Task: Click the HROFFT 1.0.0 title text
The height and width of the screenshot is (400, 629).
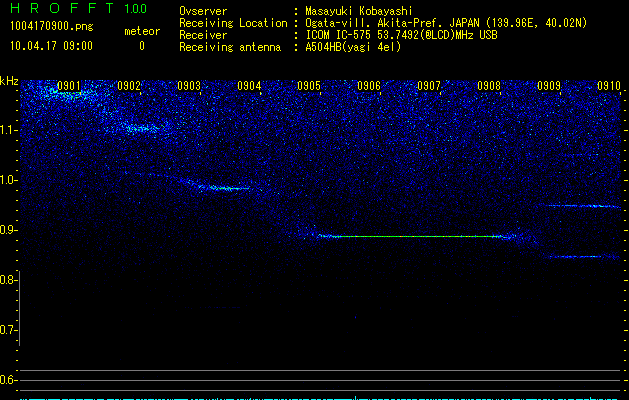Action: click(78, 8)
